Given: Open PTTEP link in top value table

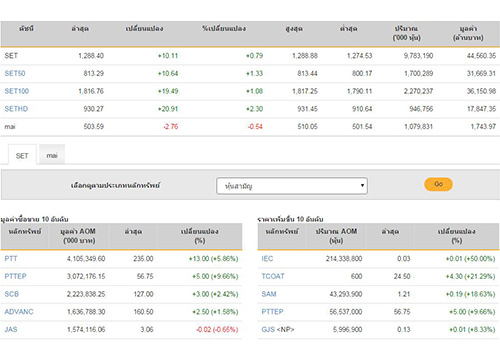Looking at the screenshot, I should pyautogui.click(x=15, y=276).
